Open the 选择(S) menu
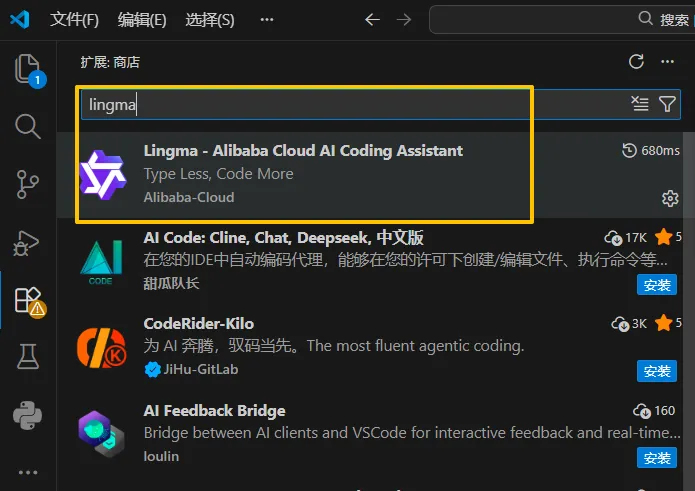The image size is (695, 491). click(210, 19)
